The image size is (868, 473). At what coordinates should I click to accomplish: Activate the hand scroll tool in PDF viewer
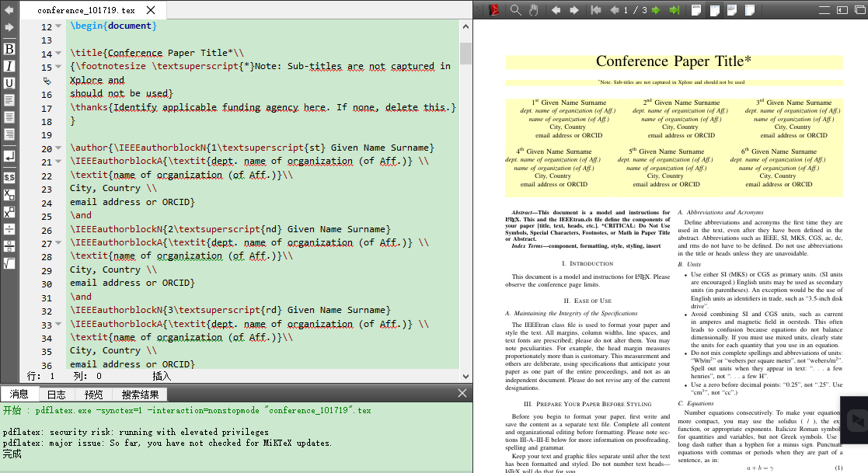point(534,10)
